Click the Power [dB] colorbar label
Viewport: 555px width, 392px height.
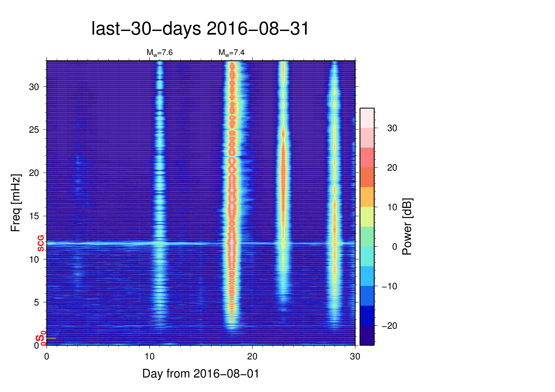(x=407, y=227)
